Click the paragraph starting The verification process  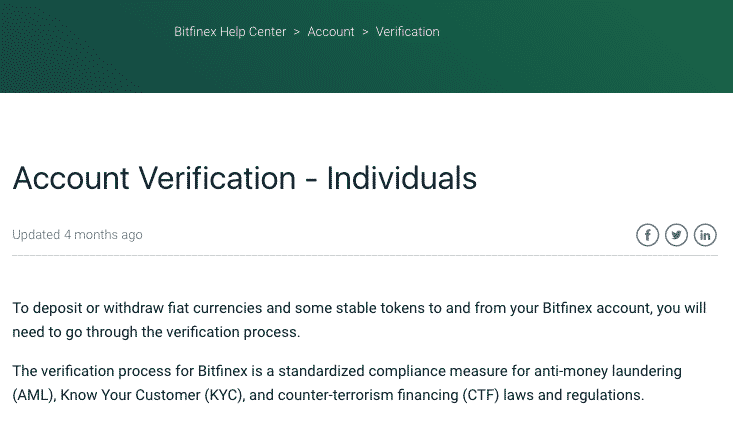pos(347,383)
